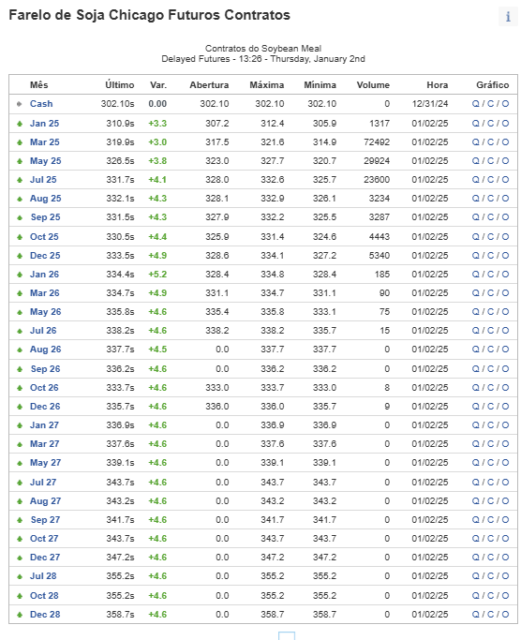521x640 pixels.
Task: Open the C chart link for Mar 25
Action: [490, 142]
